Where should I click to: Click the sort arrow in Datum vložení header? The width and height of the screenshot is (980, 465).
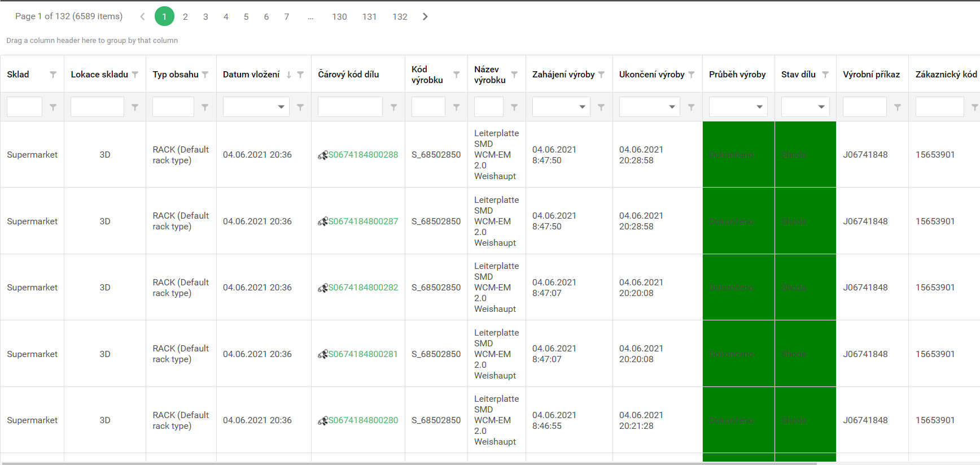tap(288, 75)
